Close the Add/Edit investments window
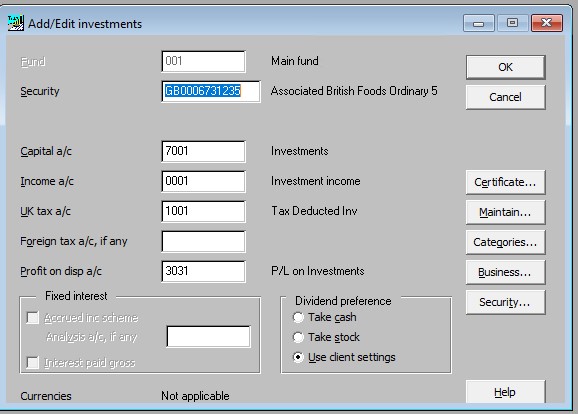Screen dimensions: 578x414 click(547, 23)
